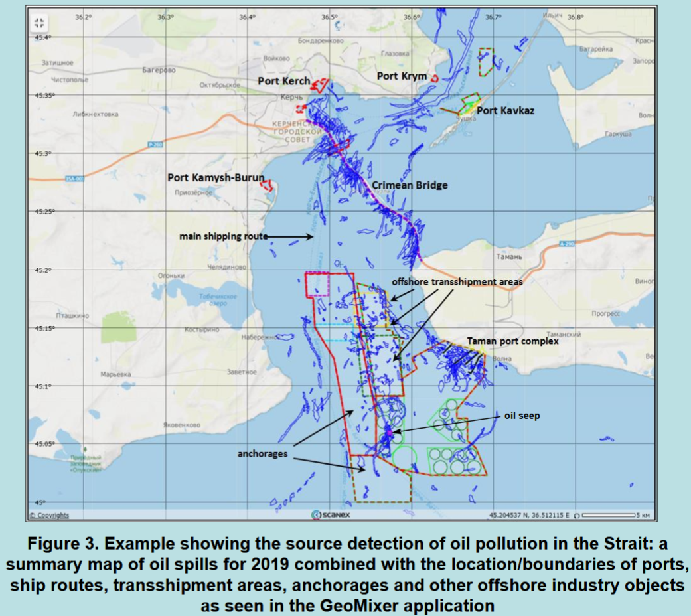691x616 pixels.
Task: Click the large green anchorage circle
Action: (x=404, y=458)
